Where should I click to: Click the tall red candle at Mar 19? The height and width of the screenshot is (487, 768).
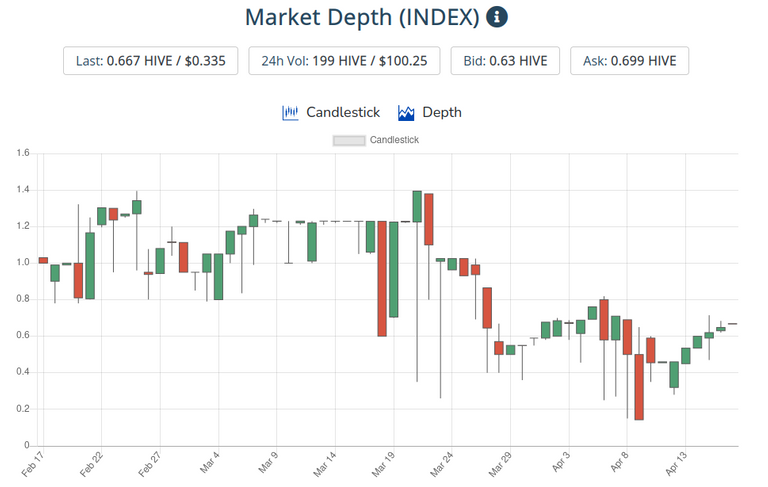coord(382,279)
